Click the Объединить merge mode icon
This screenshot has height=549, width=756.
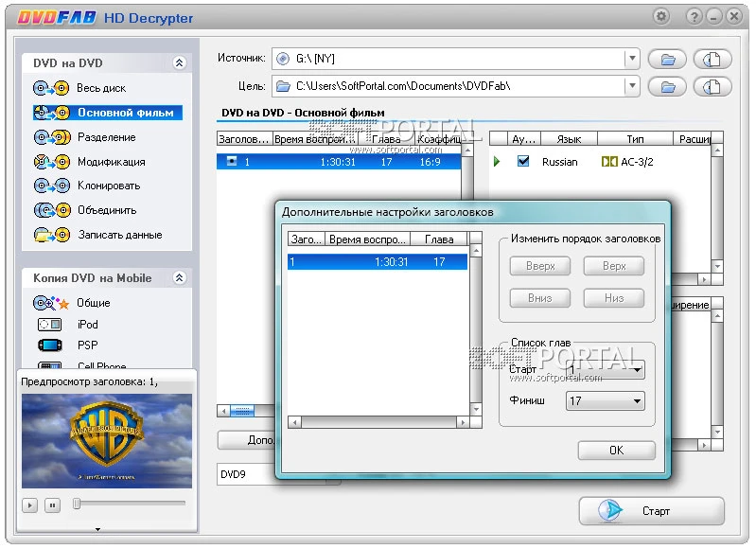51,210
